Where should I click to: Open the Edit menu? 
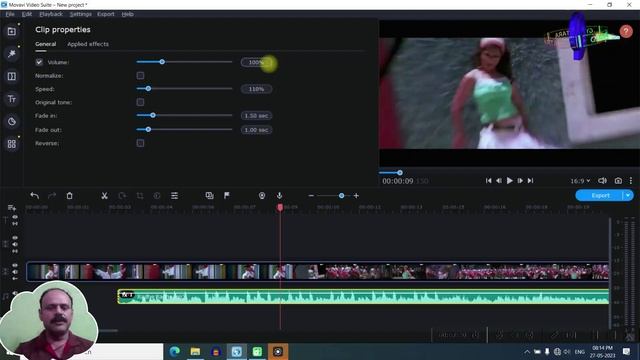tap(27, 14)
